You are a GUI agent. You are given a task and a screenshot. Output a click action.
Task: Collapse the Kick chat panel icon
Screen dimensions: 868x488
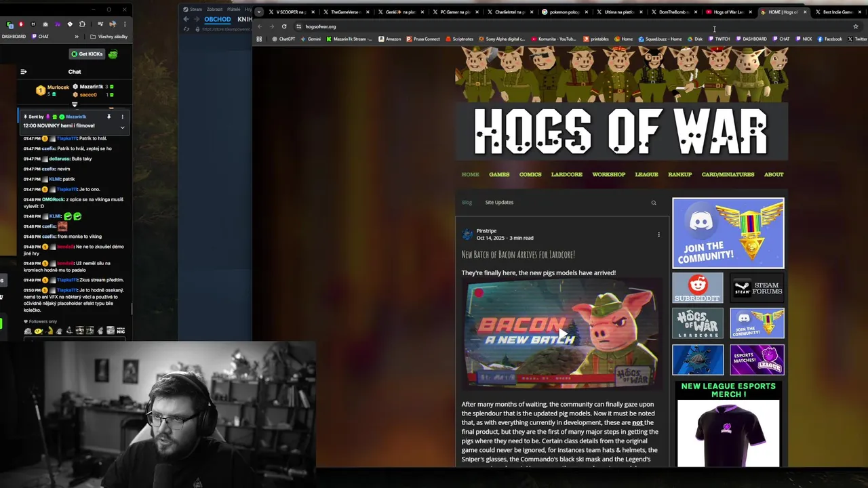point(23,71)
